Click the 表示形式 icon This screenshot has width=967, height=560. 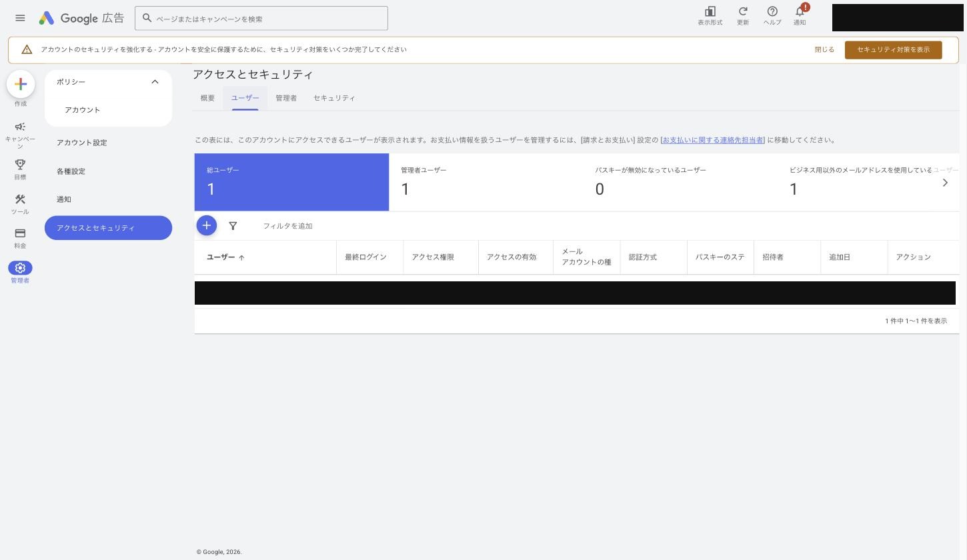(x=710, y=15)
